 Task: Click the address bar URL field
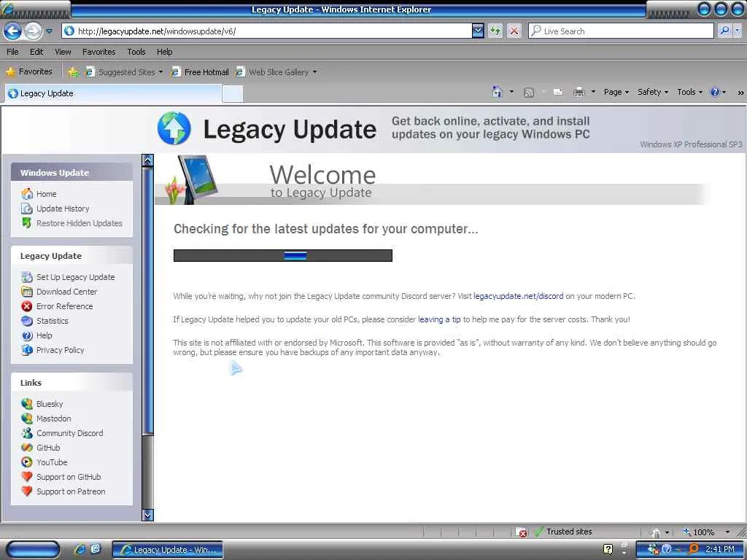pos(267,31)
